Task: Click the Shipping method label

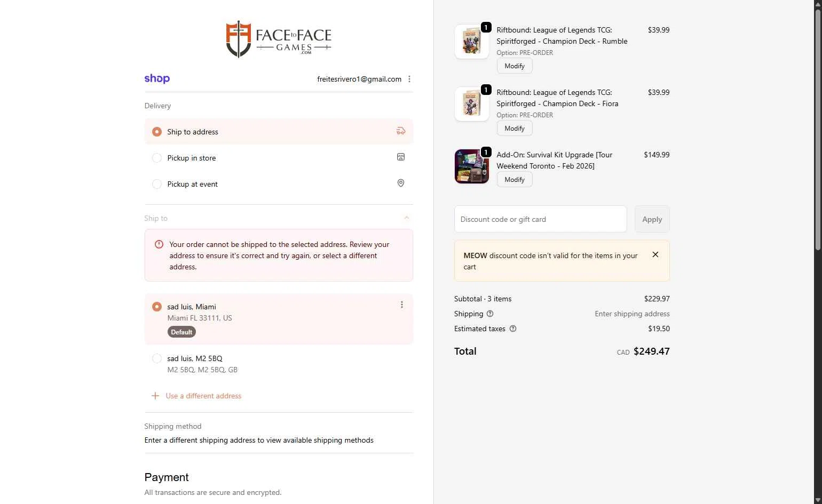Action: pos(173,426)
